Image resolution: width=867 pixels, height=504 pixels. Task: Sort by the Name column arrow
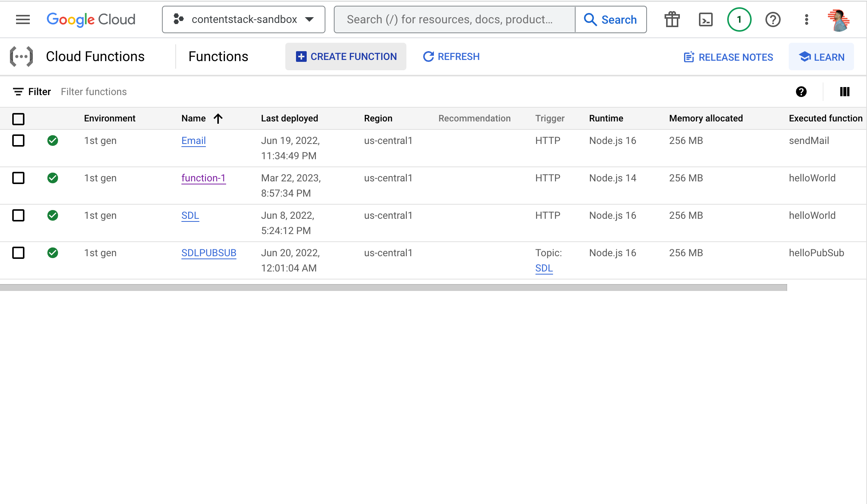(218, 118)
